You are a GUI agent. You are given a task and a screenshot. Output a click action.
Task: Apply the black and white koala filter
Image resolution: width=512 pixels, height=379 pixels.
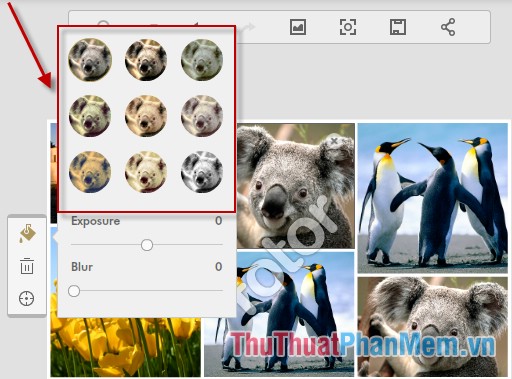pos(202,172)
